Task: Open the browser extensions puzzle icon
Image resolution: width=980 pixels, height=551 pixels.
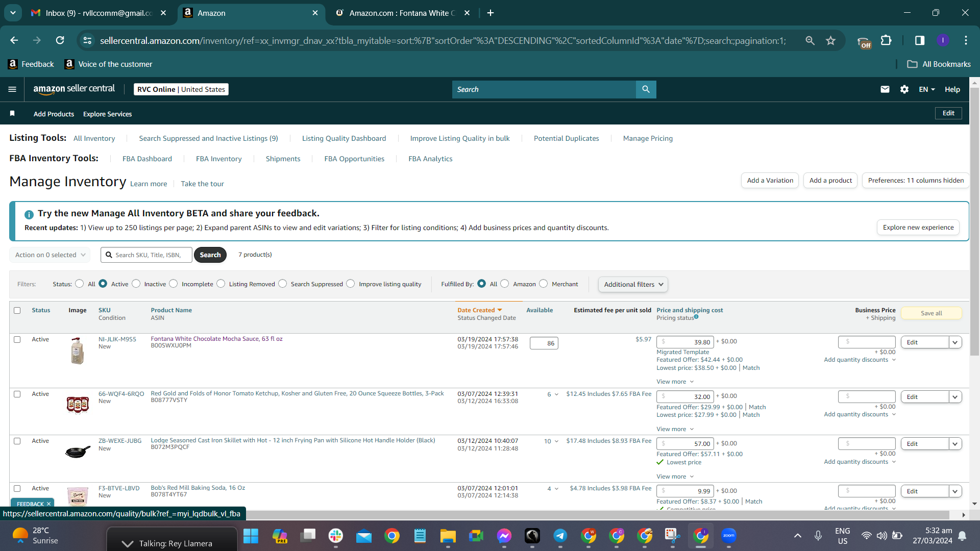Action: click(x=887, y=40)
